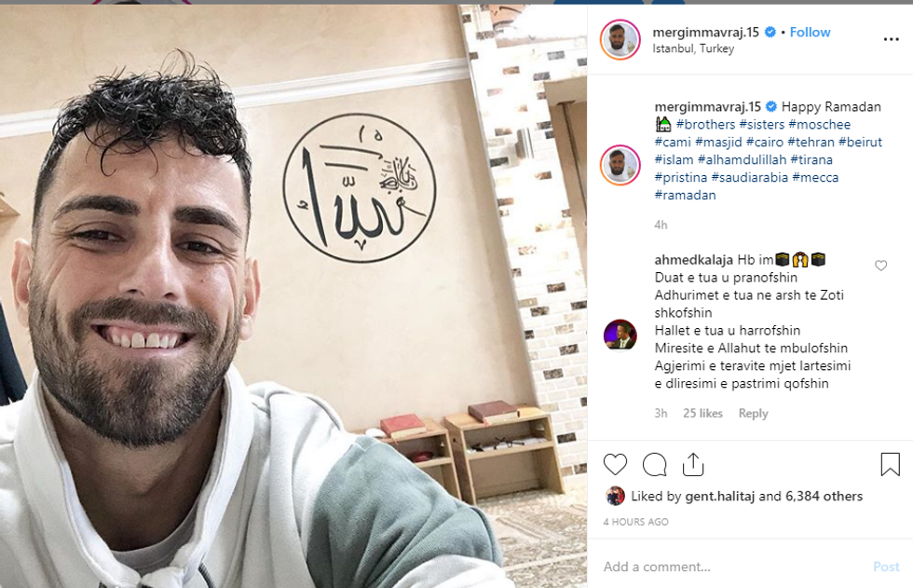Open the three-dot more options menu

pos(891,39)
